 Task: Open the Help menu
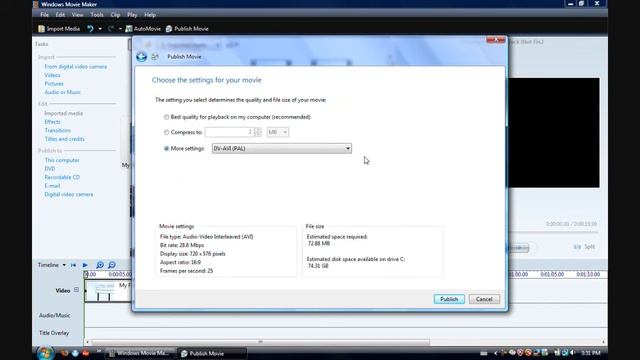click(x=150, y=15)
